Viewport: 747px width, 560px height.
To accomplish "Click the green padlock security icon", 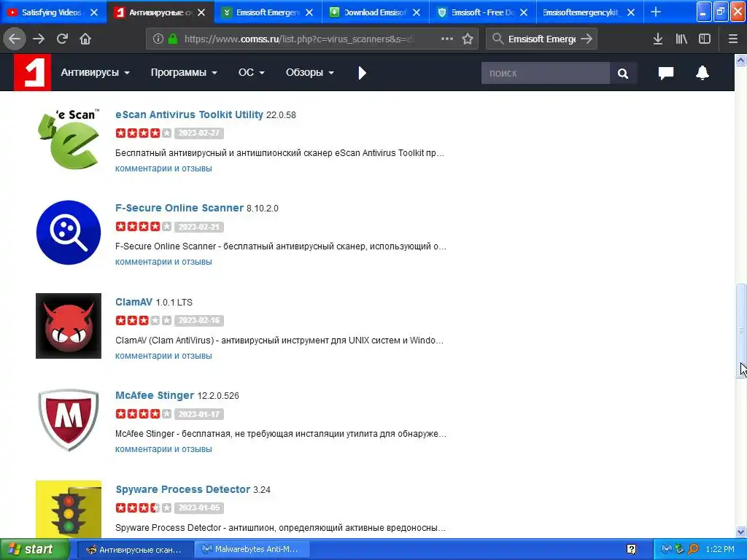I will tap(172, 39).
